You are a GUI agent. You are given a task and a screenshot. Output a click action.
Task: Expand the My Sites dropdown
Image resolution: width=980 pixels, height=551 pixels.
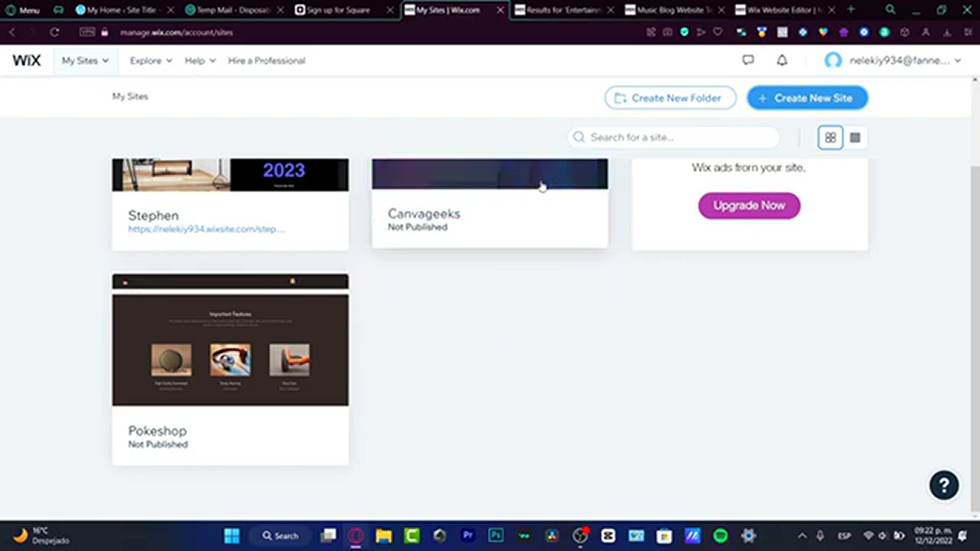tap(85, 61)
